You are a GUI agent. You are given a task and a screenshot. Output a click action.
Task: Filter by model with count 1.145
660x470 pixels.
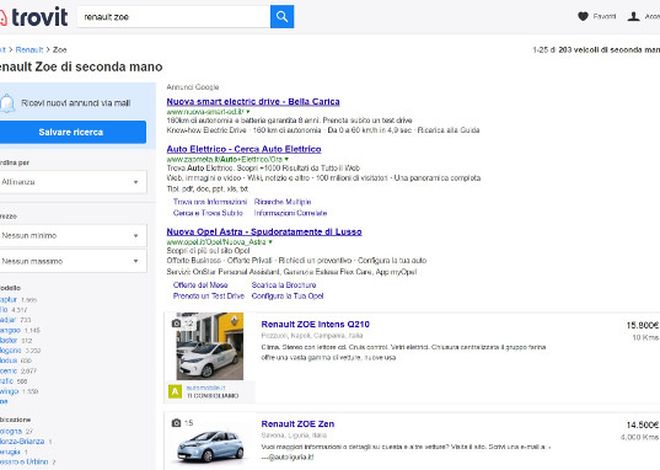[x=9, y=330]
